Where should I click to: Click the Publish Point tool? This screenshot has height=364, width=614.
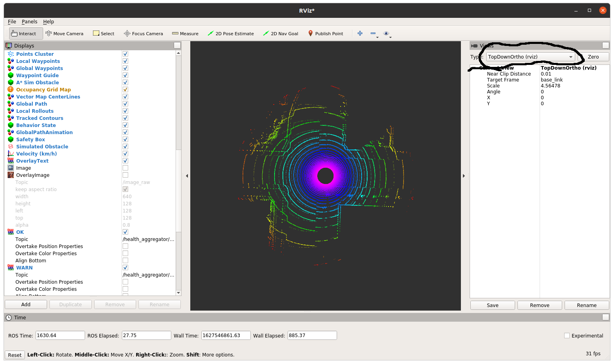click(x=326, y=33)
